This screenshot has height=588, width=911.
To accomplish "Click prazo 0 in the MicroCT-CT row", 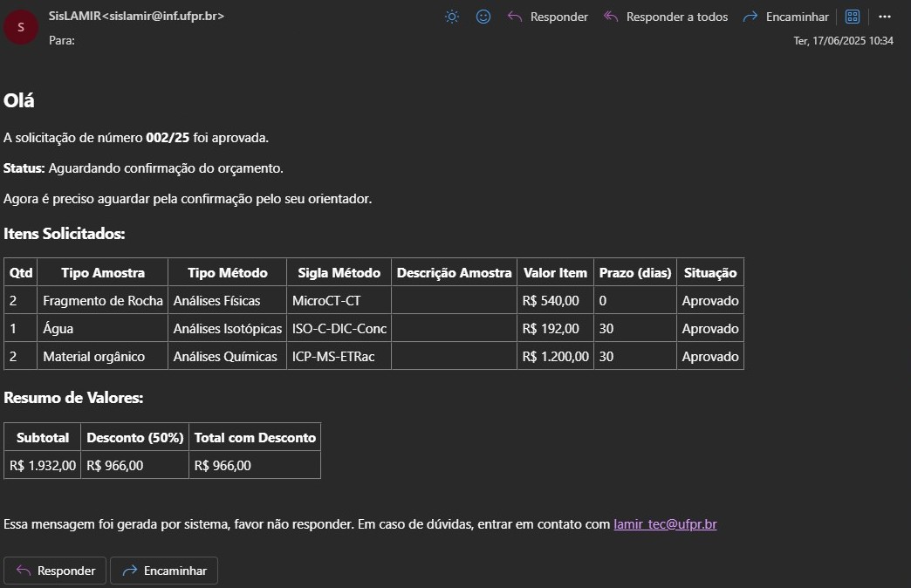I will (602, 301).
